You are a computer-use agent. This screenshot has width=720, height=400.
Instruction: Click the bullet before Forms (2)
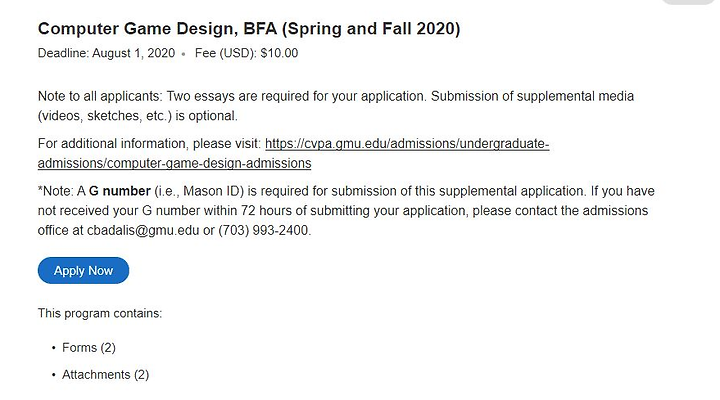[x=53, y=348]
